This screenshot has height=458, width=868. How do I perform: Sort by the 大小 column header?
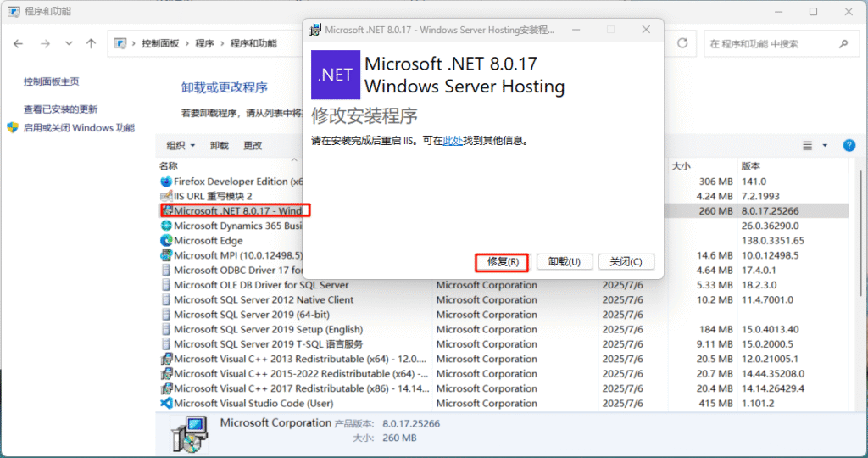click(681, 166)
